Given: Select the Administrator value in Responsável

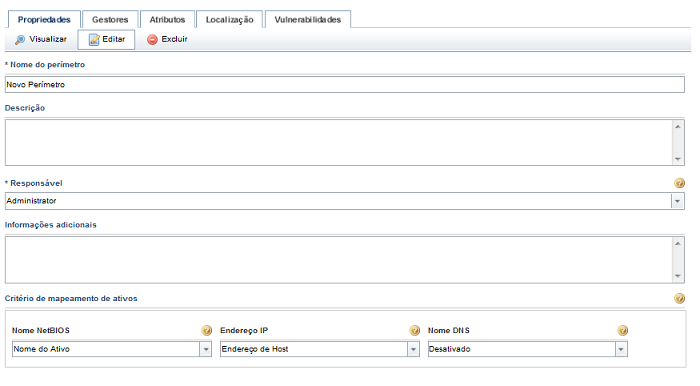Looking at the screenshot, I should coord(31,201).
